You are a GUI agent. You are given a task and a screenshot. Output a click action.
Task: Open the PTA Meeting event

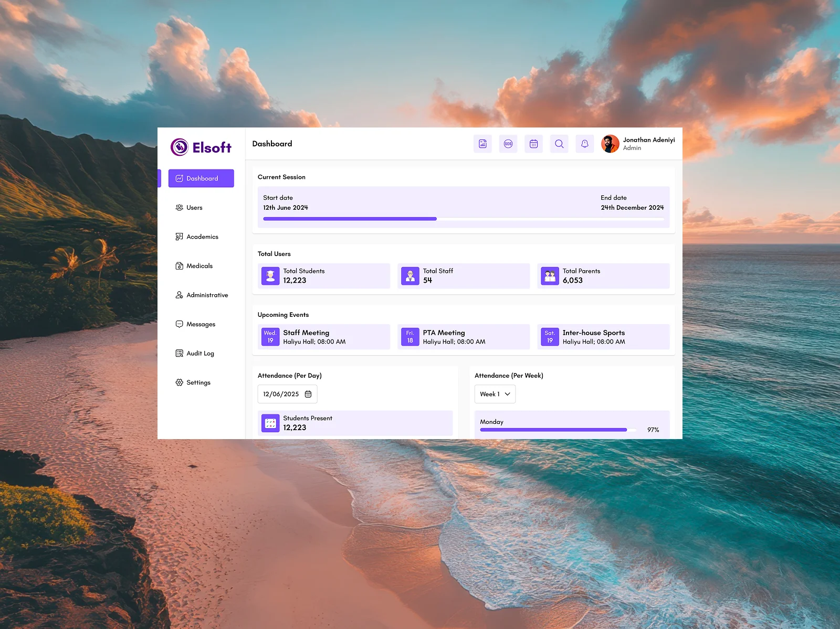463,337
